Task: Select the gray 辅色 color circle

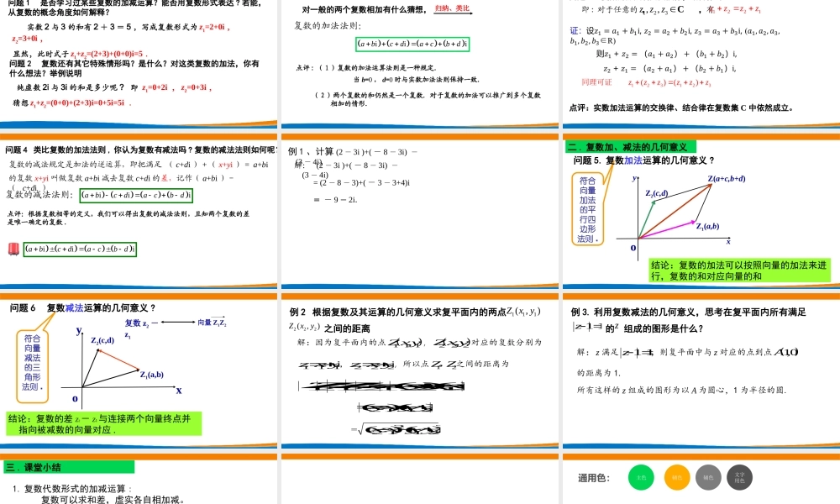Action: 708,476
